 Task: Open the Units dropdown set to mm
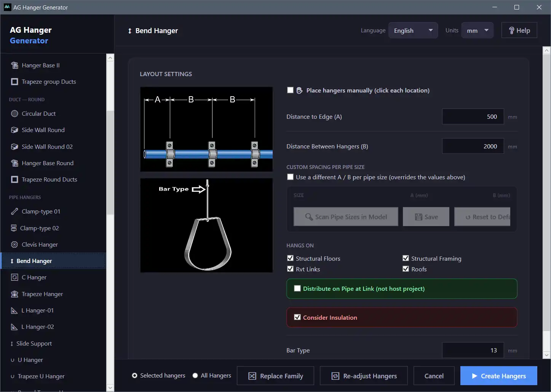[x=478, y=30]
